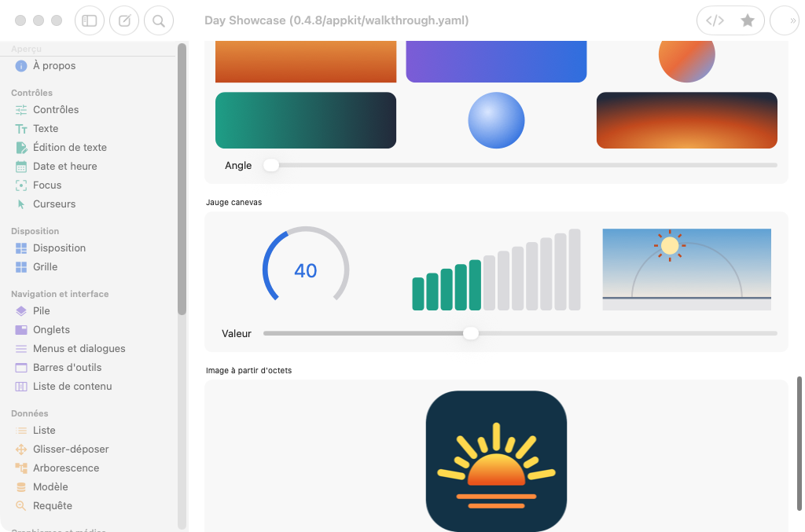Select Requête in sidebar

click(x=53, y=506)
